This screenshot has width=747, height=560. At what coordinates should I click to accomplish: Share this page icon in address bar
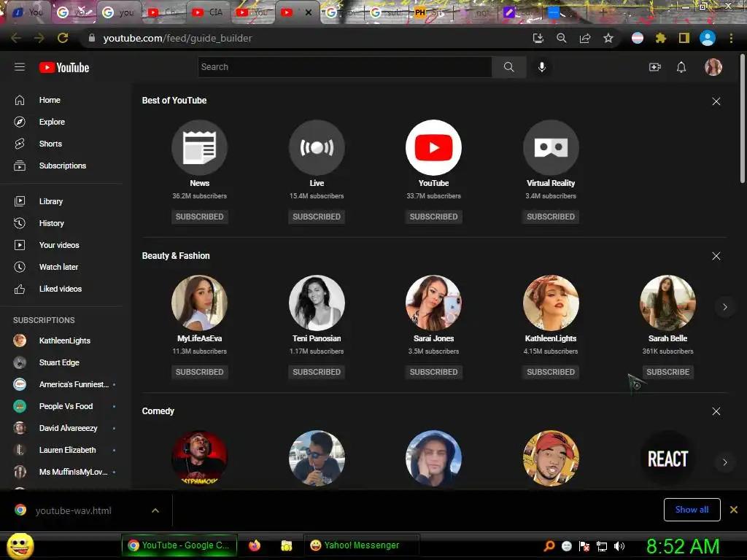coord(585,38)
